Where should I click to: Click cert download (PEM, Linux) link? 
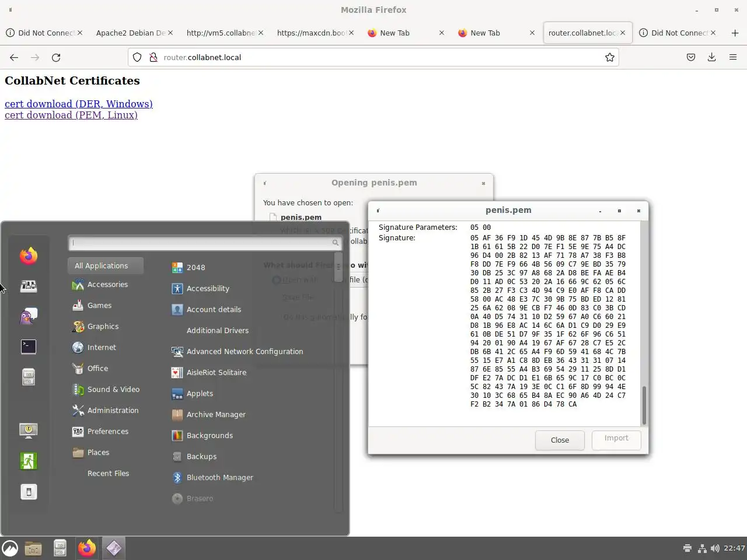[x=71, y=115]
